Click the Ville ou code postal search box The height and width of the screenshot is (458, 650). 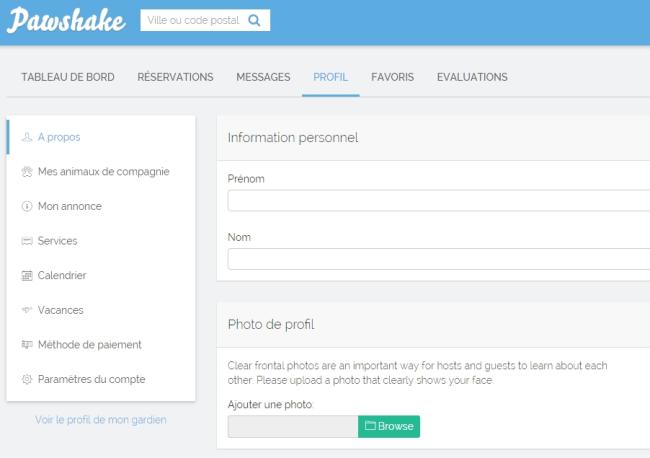pyautogui.click(x=193, y=20)
